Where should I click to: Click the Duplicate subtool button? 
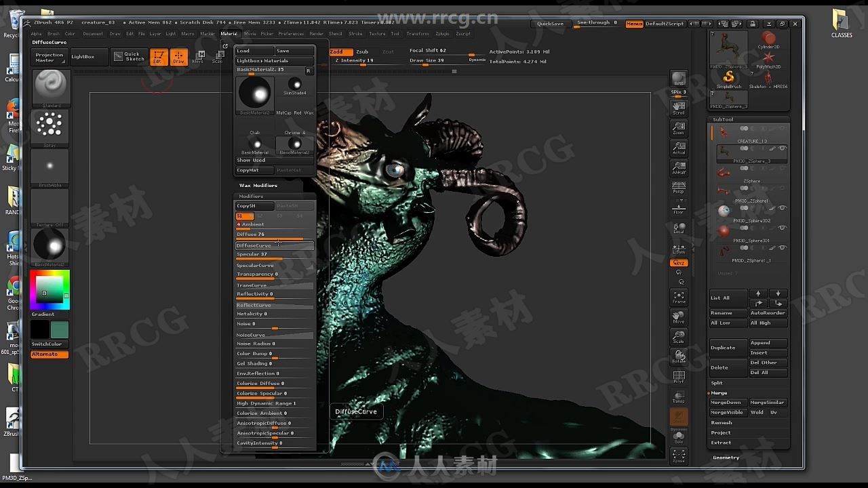[728, 348]
